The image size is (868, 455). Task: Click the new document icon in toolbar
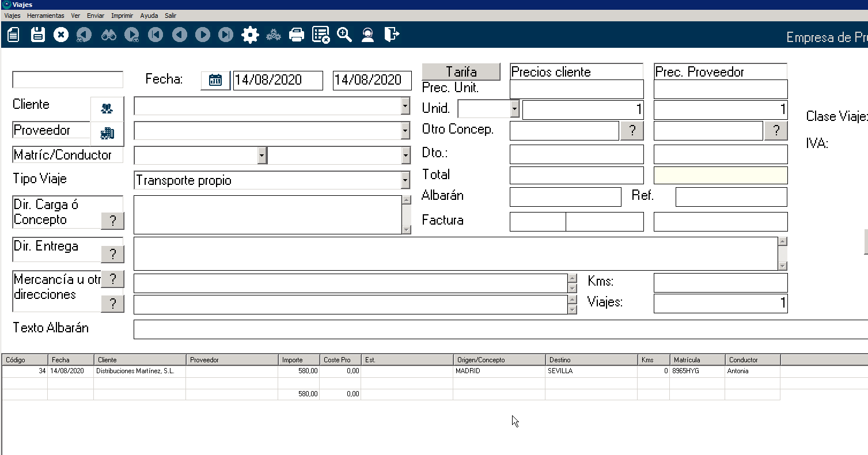pos(13,35)
